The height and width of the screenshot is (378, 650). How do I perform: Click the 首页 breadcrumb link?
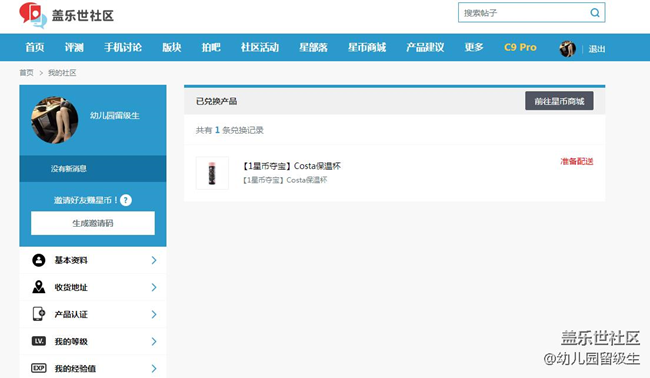click(27, 73)
